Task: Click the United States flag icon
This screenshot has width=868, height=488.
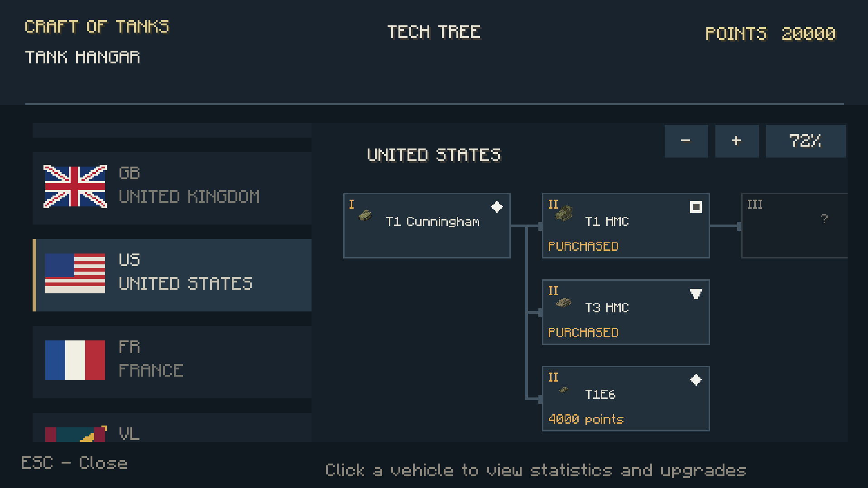Action: click(75, 273)
